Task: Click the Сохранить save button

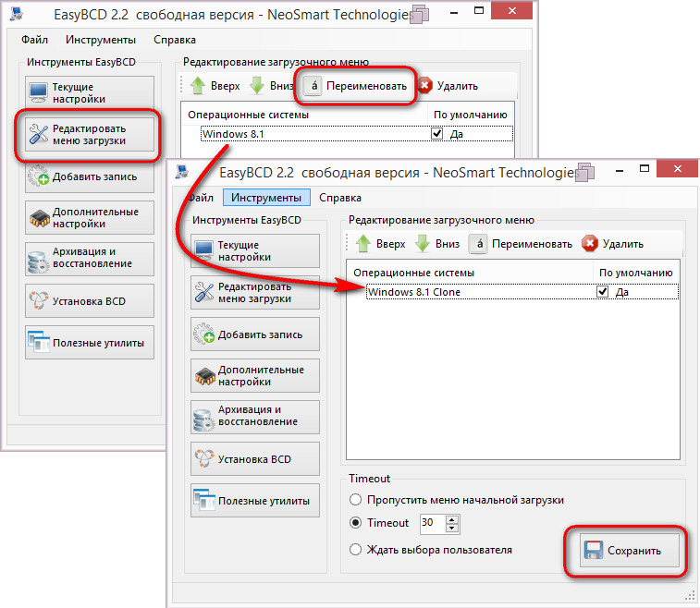Action: 630,551
